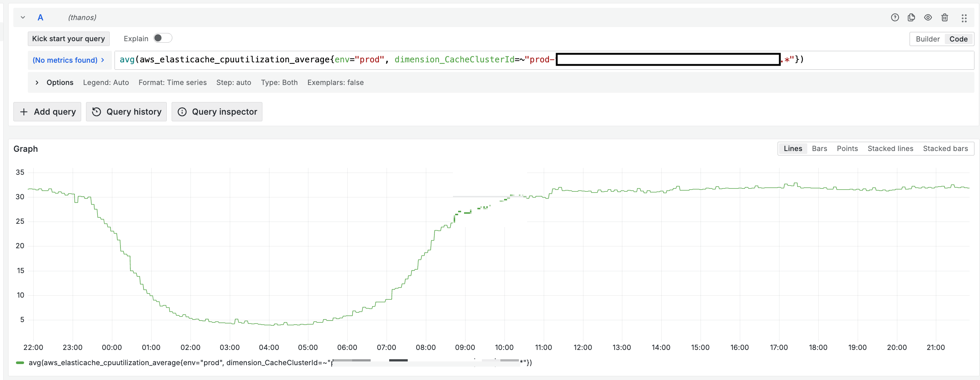
Task: Click the 04:00 time axis label
Action: (x=269, y=348)
